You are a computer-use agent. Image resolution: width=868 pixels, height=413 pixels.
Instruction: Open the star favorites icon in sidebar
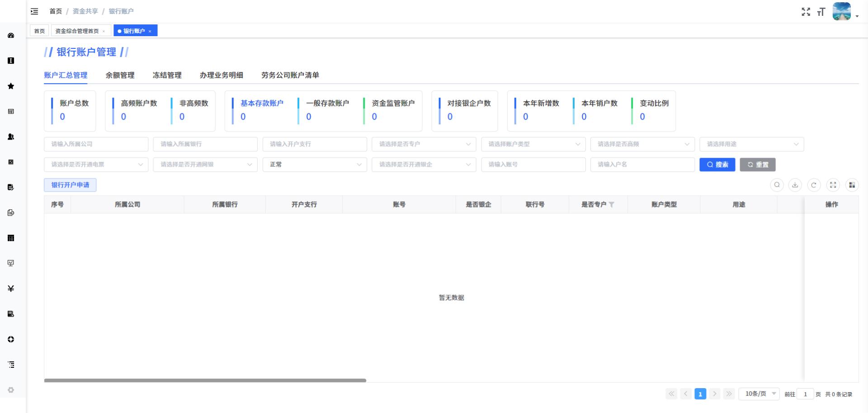pyautogui.click(x=11, y=86)
